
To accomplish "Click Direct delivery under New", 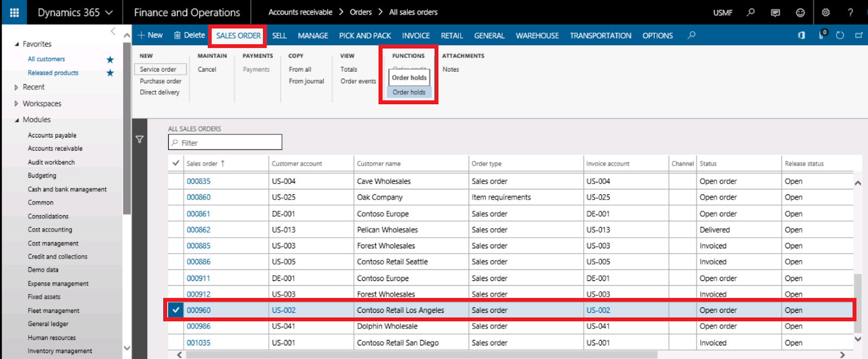I will click(x=159, y=92).
